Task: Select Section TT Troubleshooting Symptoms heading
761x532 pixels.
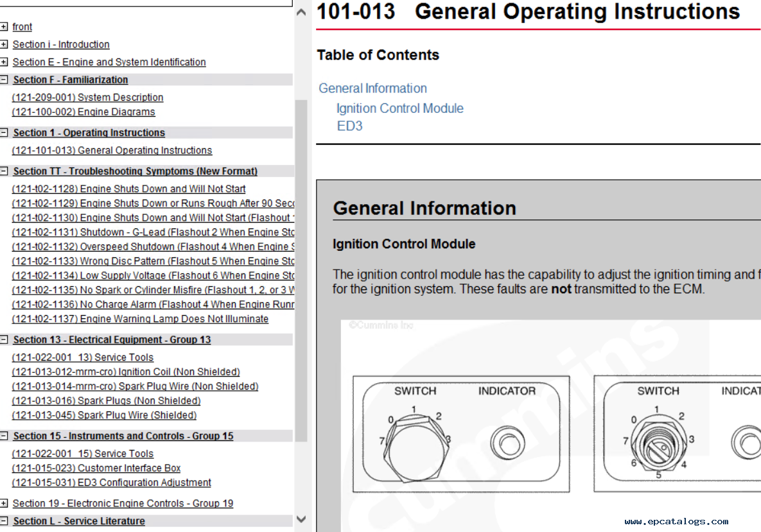Action: [135, 171]
